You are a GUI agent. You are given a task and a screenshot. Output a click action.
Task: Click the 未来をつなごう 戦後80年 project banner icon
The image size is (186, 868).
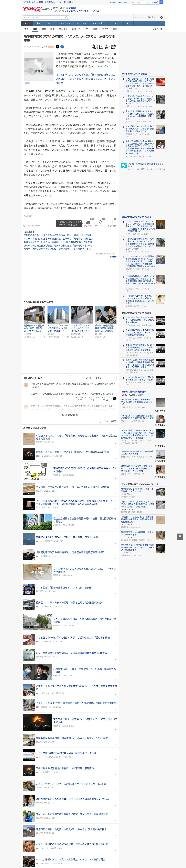(x=124, y=165)
